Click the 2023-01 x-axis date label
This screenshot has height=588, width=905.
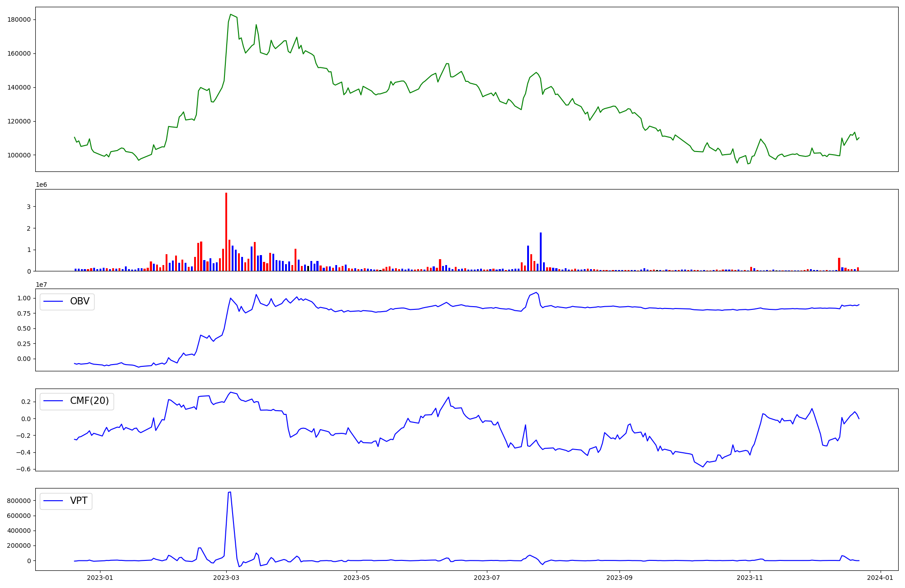coord(100,578)
